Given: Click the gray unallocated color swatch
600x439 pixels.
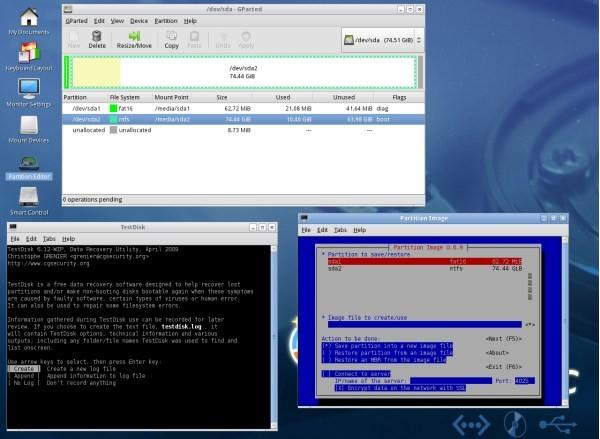Looking at the screenshot, I should coord(113,130).
